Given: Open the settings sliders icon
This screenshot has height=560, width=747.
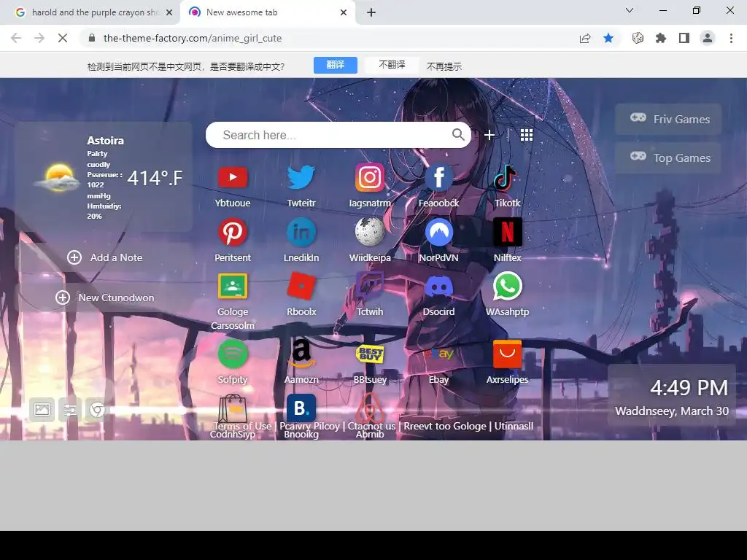Looking at the screenshot, I should 70,410.
